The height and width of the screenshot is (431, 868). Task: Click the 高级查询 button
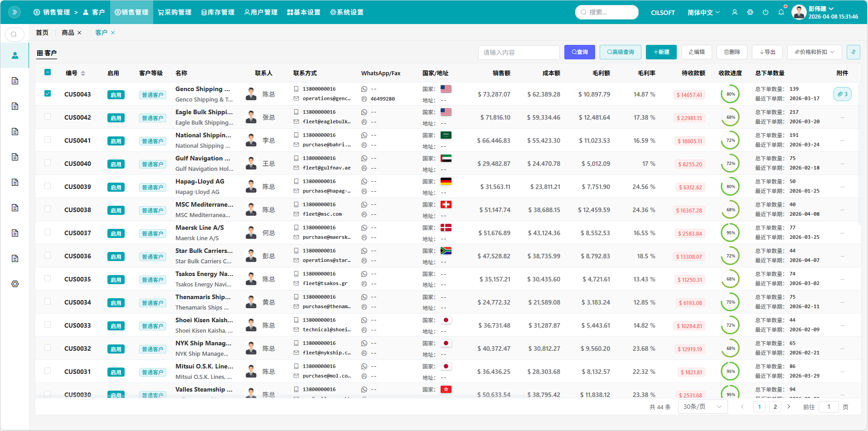point(620,52)
